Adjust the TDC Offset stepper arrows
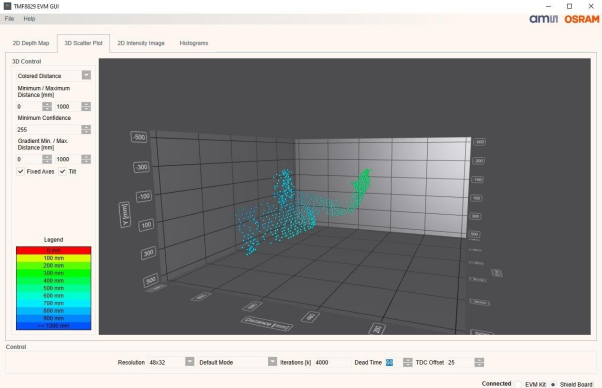The height and width of the screenshot is (388, 602). (x=479, y=362)
